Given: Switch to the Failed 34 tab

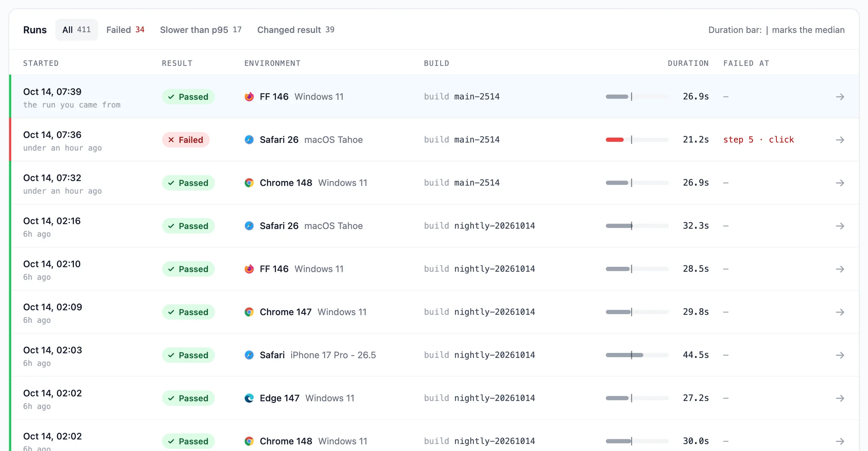Looking at the screenshot, I should point(125,30).
